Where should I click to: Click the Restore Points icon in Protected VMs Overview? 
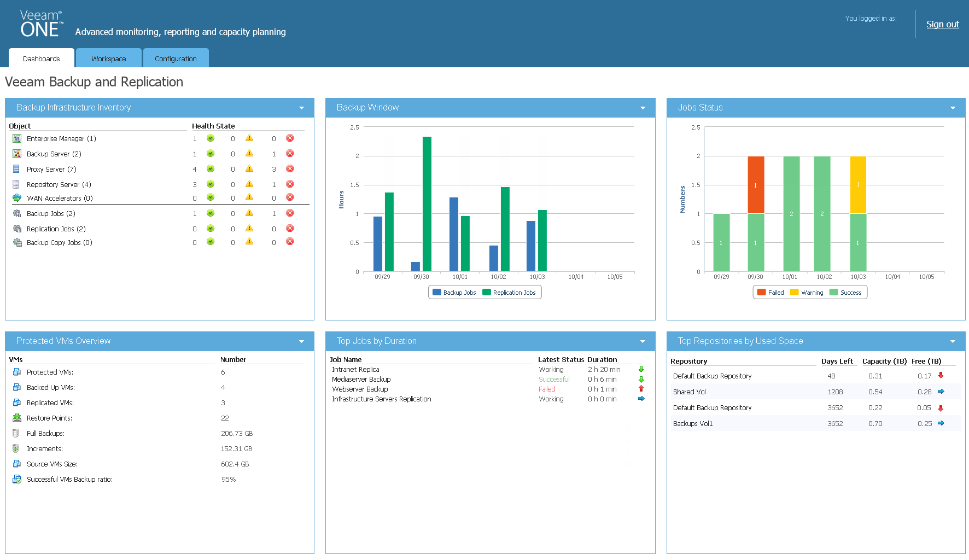17,418
